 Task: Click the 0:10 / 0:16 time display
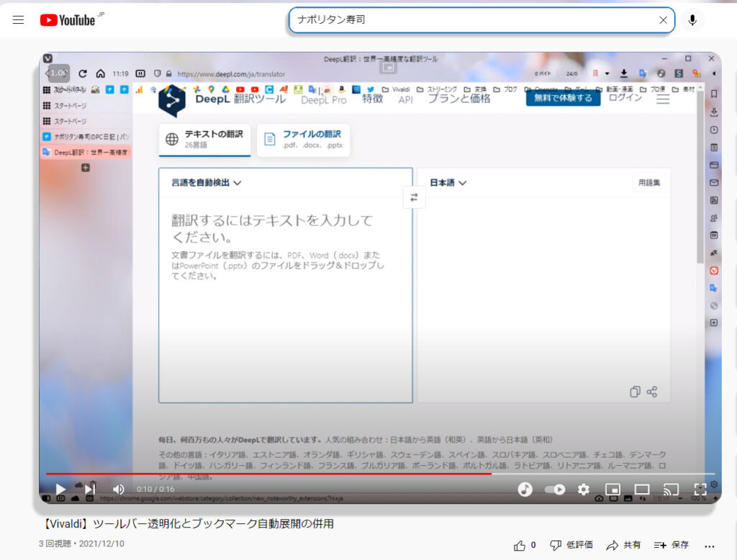(x=155, y=489)
